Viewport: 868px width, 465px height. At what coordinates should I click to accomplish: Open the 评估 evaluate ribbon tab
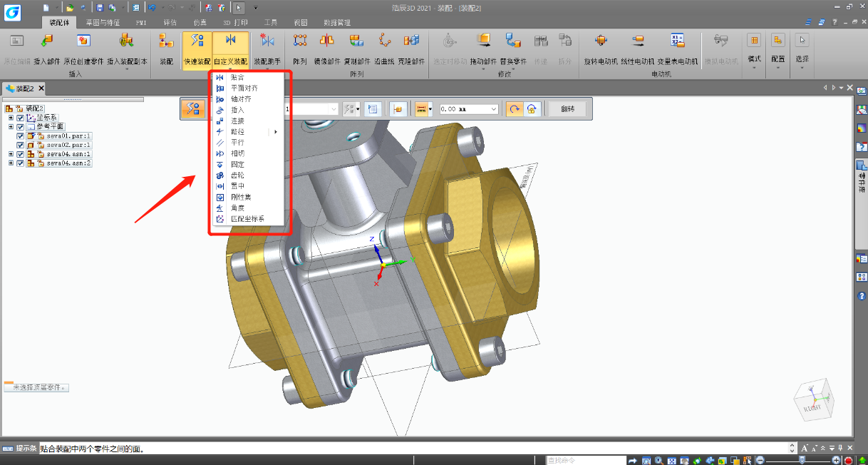[x=170, y=22]
